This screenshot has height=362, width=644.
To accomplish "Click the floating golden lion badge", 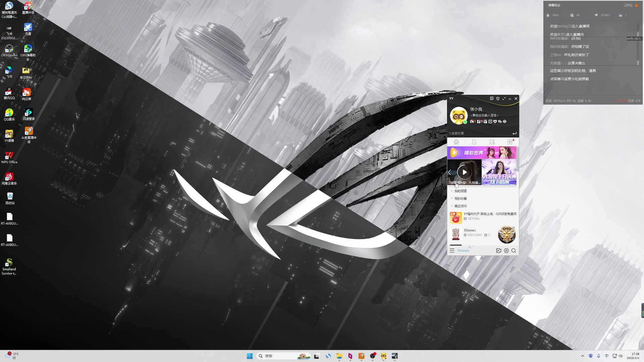I will (x=506, y=235).
